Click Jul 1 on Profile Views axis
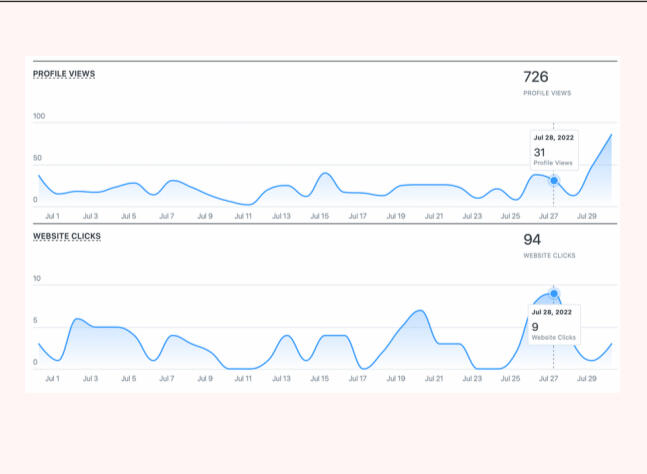This screenshot has width=647, height=474. tap(52, 216)
